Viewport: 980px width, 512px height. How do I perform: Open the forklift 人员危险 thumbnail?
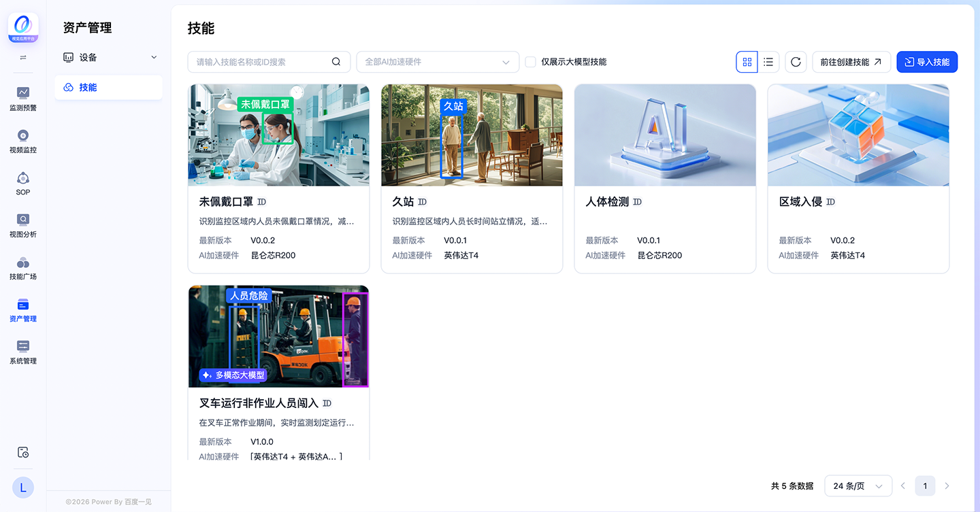click(279, 337)
